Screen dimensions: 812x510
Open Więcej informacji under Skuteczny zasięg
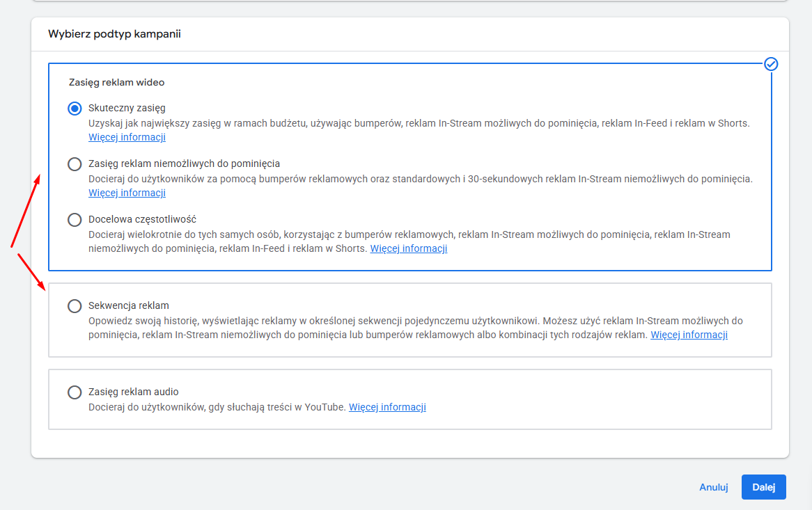(127, 137)
